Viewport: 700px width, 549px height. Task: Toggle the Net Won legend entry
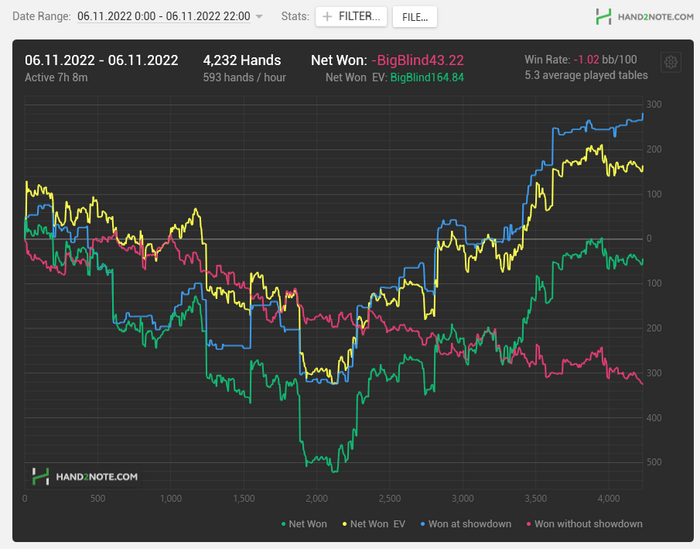304,524
